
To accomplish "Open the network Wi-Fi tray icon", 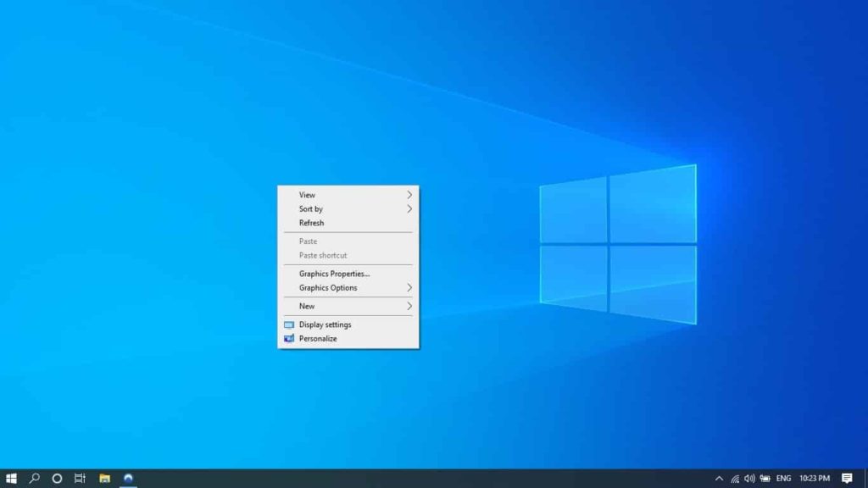I will (735, 479).
